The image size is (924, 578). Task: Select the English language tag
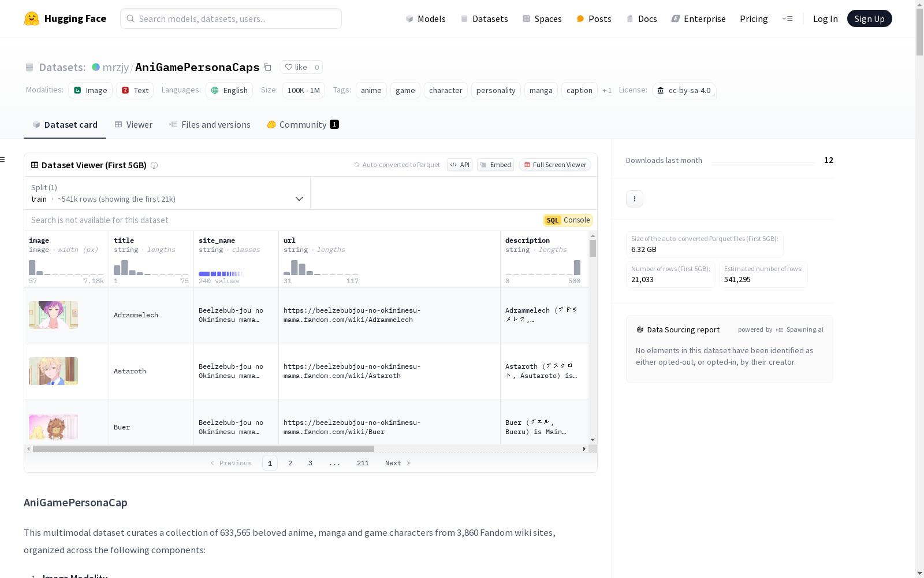point(229,90)
